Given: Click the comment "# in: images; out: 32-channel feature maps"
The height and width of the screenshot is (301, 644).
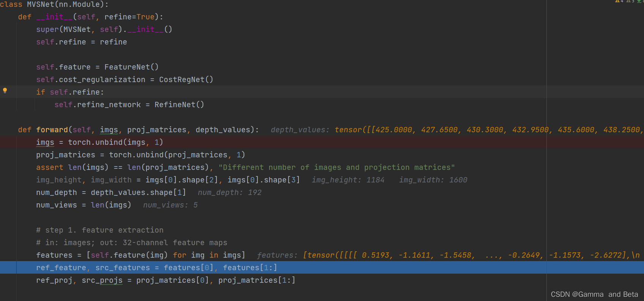Looking at the screenshot, I should 132,242.
